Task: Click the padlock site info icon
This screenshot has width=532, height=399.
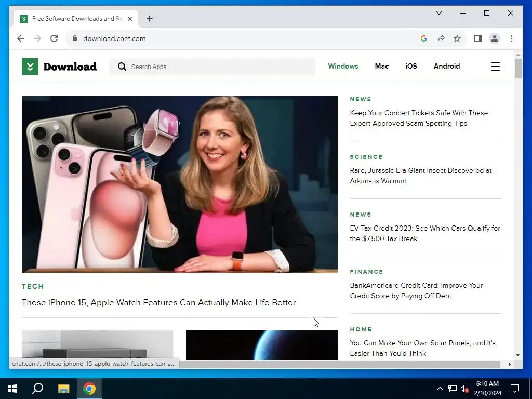Action: pyautogui.click(x=75, y=38)
